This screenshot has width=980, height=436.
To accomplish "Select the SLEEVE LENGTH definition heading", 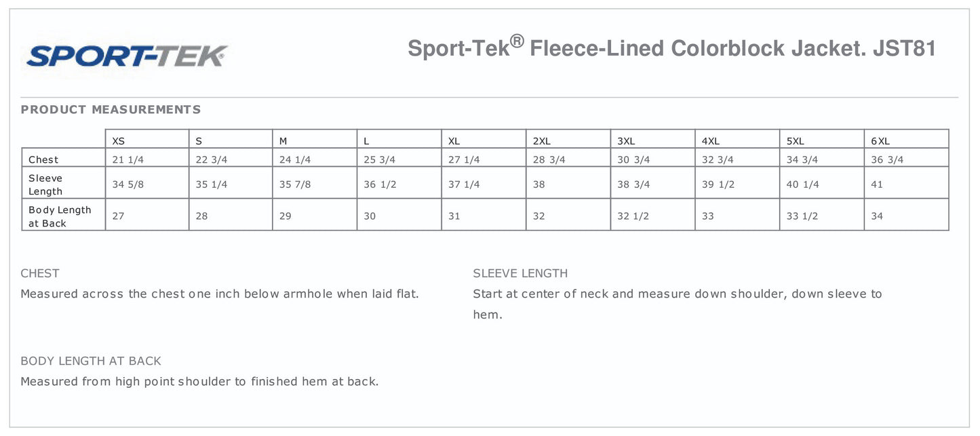I will coord(520,273).
